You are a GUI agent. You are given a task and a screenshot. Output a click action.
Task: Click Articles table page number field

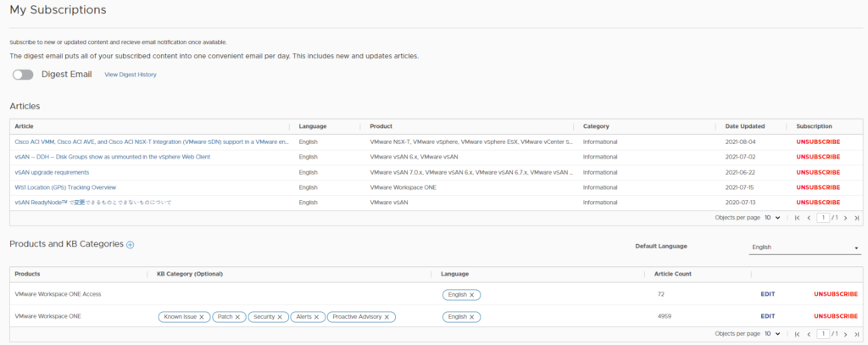[x=823, y=218]
